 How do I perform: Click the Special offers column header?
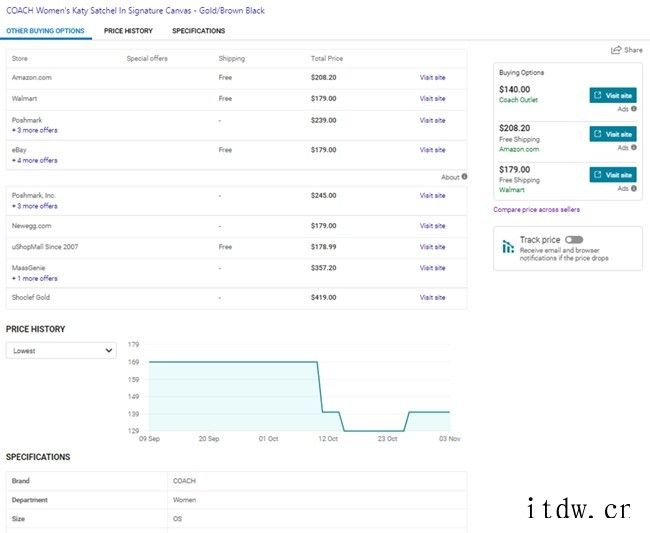pos(147,59)
